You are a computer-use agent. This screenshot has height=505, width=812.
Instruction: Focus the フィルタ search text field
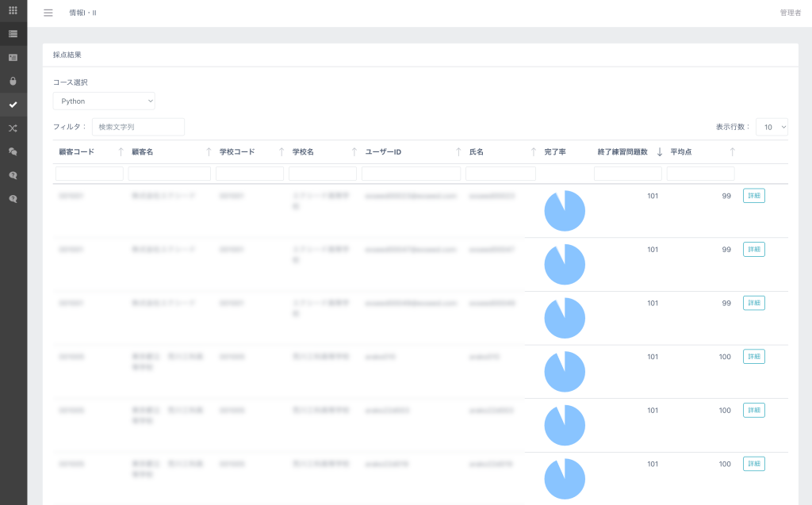pyautogui.click(x=138, y=127)
